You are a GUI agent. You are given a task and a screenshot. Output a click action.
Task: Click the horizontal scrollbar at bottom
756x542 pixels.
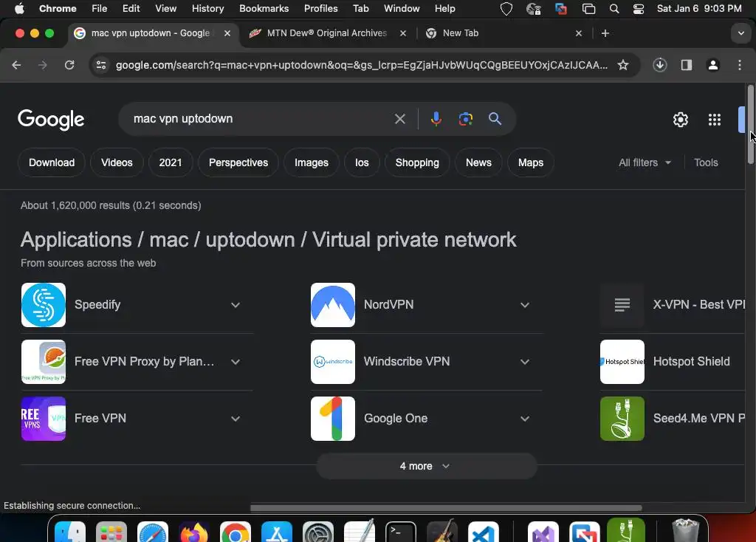pos(446,508)
